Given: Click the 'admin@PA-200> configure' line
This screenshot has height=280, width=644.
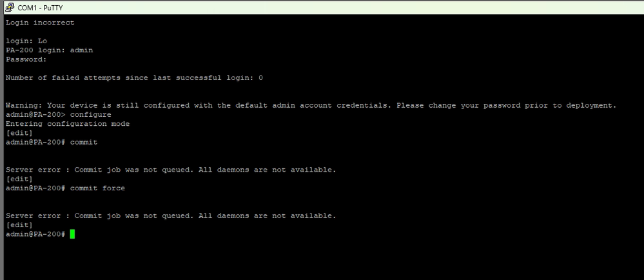Looking at the screenshot, I should coord(58,114).
